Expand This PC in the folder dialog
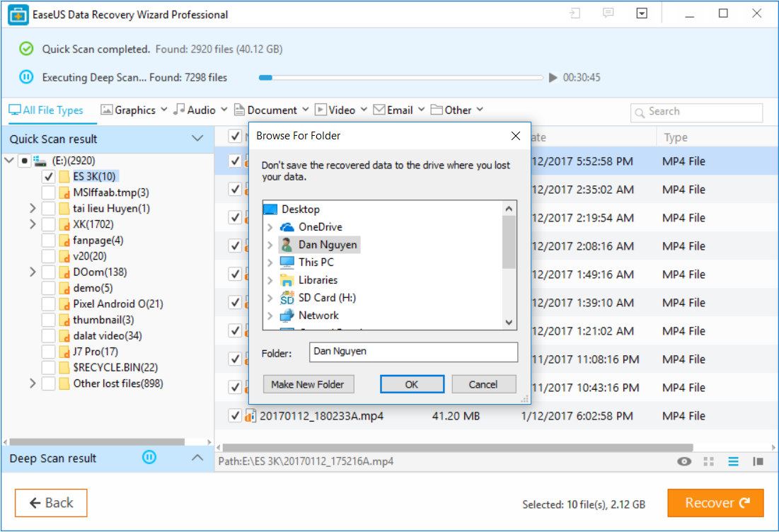 point(270,262)
